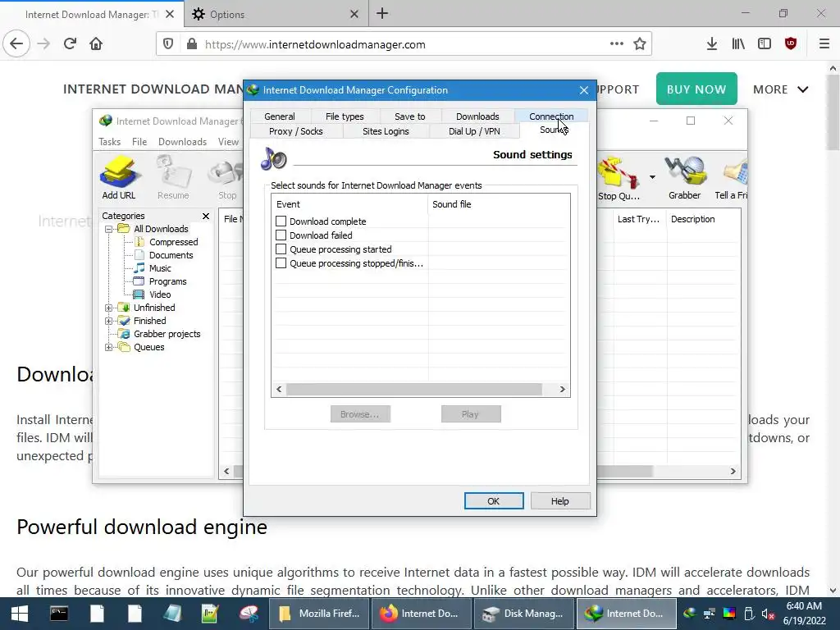Click the Play sound button
This screenshot has width=840, height=630.
point(470,414)
